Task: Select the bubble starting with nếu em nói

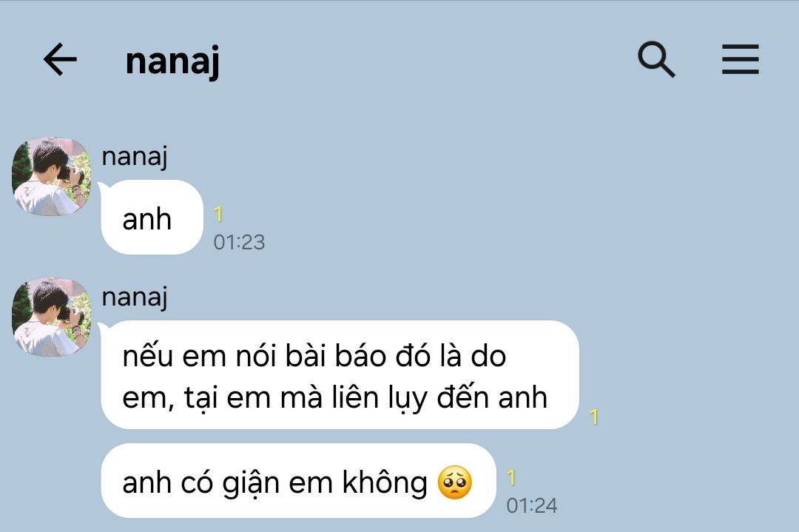Action: click(340, 374)
